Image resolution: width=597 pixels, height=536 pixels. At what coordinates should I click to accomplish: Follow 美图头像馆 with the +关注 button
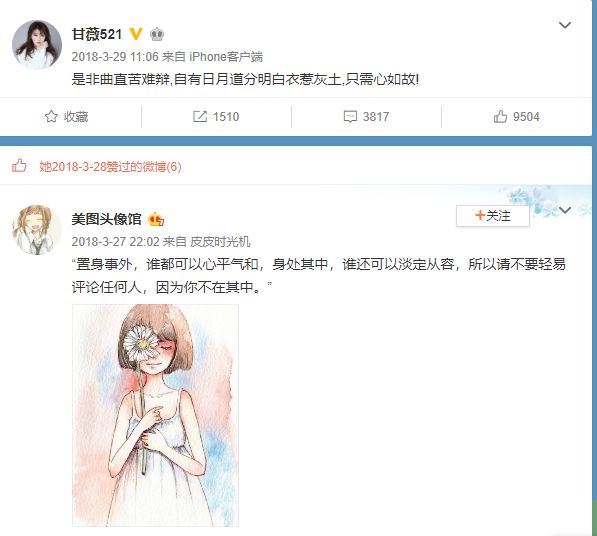pos(493,216)
